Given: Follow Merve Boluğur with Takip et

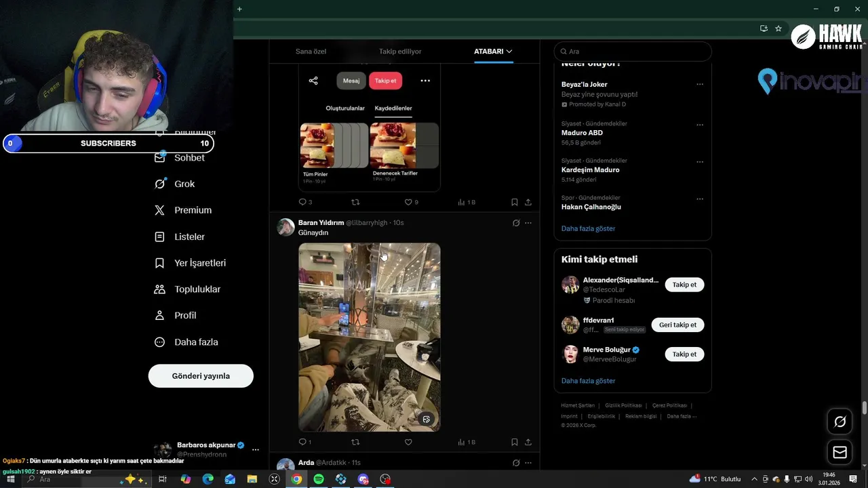Looking at the screenshot, I should [x=684, y=354].
